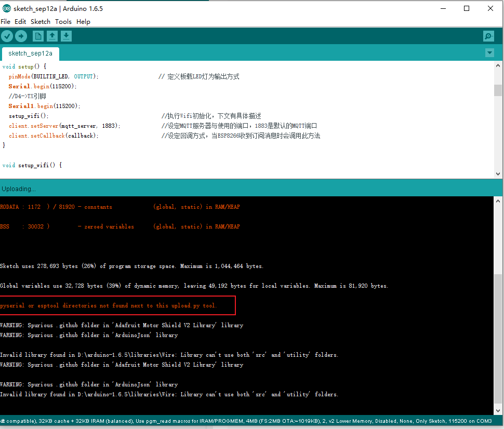The image size is (504, 429).
Task: Open the Edit menu
Action: [x=20, y=21]
